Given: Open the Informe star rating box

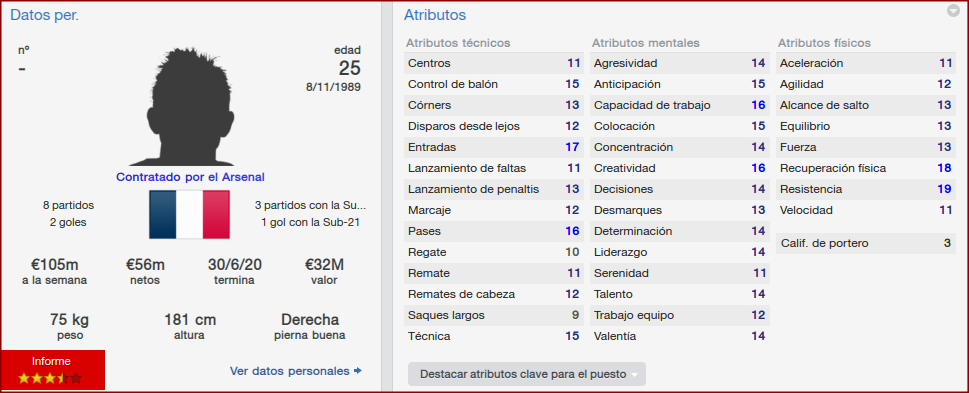Looking at the screenshot, I should coord(53,370).
